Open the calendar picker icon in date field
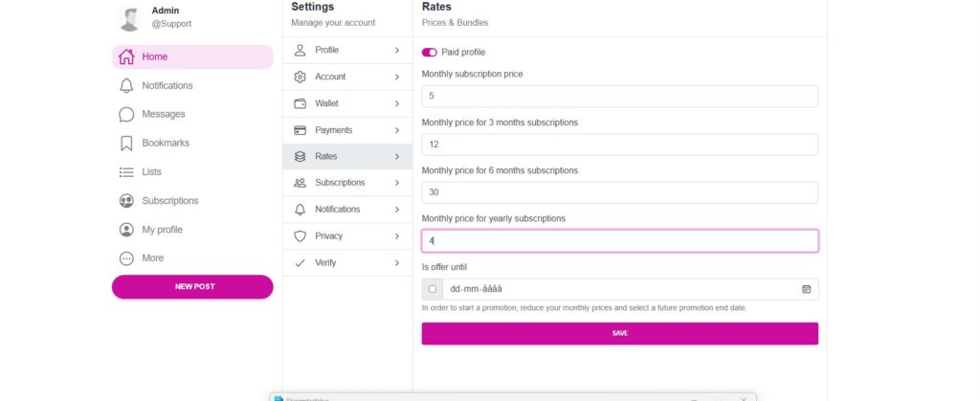980x401 pixels. pos(806,289)
